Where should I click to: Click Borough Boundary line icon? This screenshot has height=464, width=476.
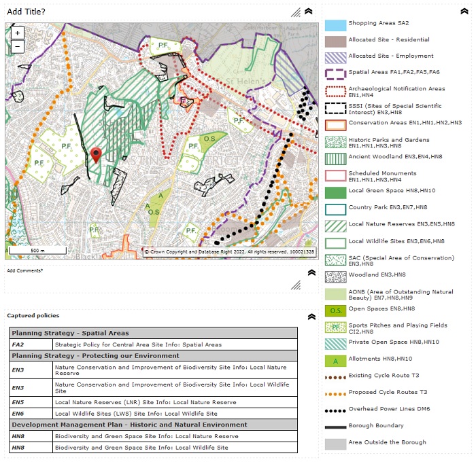click(335, 427)
